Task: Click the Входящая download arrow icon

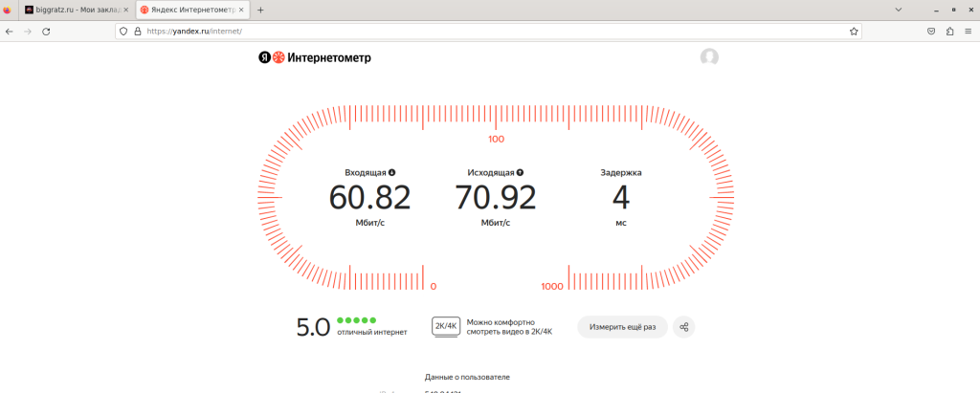Action: 392,173
